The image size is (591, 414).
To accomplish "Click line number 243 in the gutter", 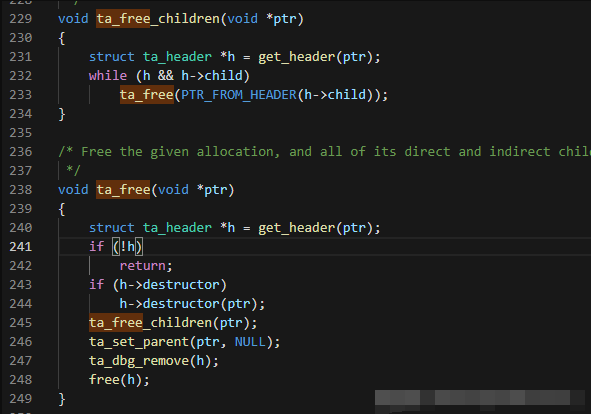I will click(21, 285).
